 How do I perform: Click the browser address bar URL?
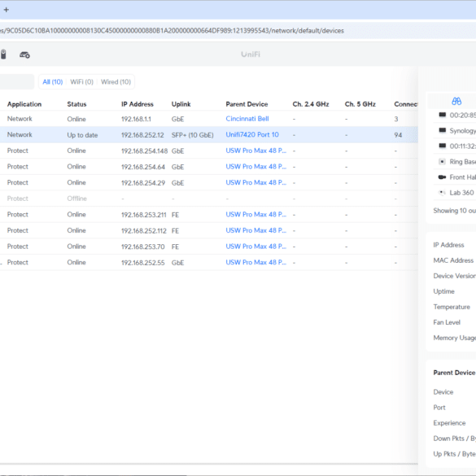(172, 31)
